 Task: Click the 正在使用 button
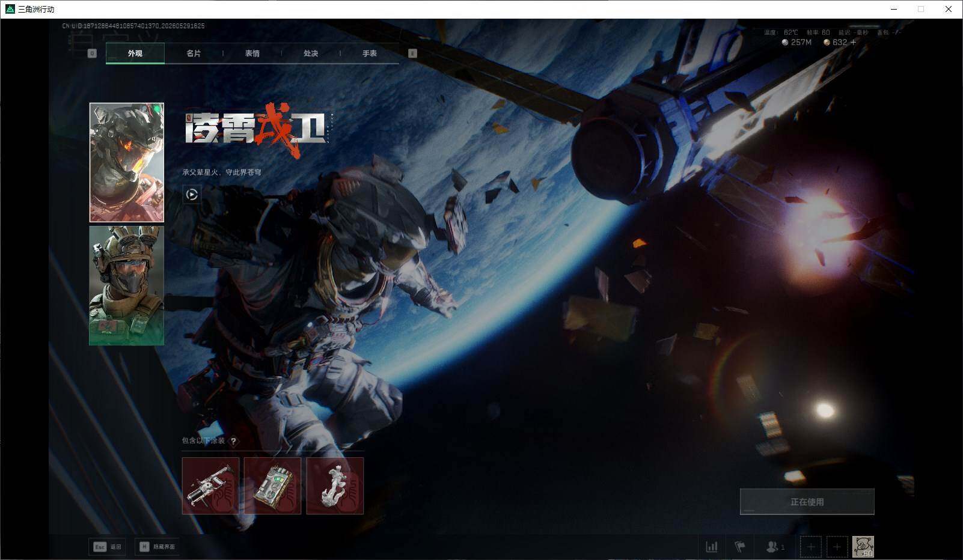point(807,502)
